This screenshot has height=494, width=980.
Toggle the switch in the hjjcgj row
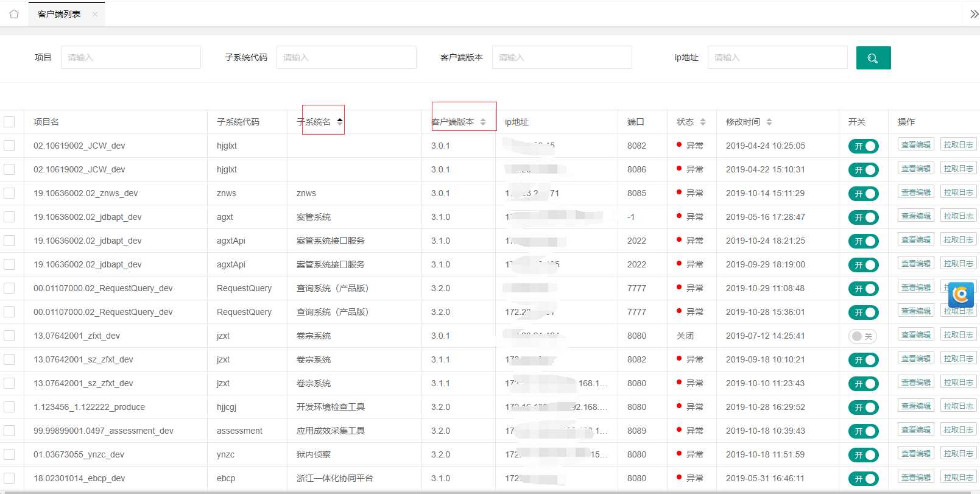pyautogui.click(x=864, y=408)
